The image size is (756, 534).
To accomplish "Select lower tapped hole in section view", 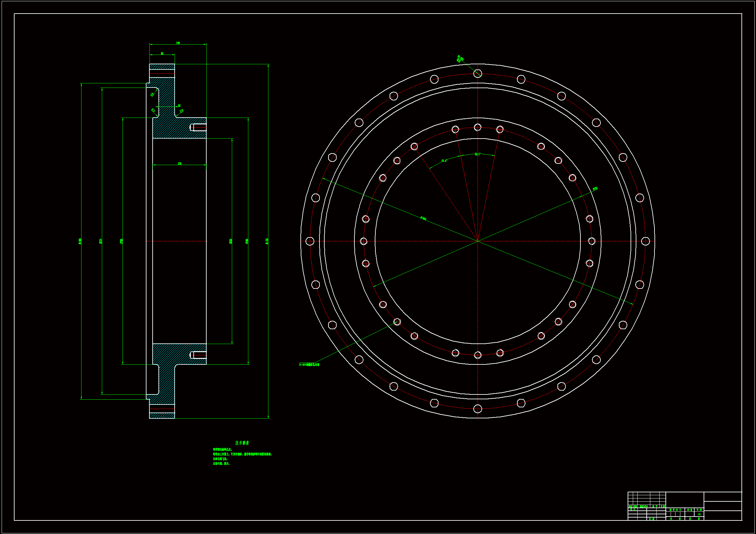I will pyautogui.click(x=199, y=355).
